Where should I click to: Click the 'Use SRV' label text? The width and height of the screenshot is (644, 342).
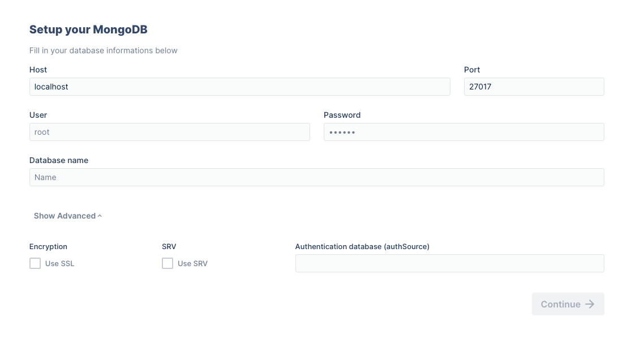tap(192, 263)
